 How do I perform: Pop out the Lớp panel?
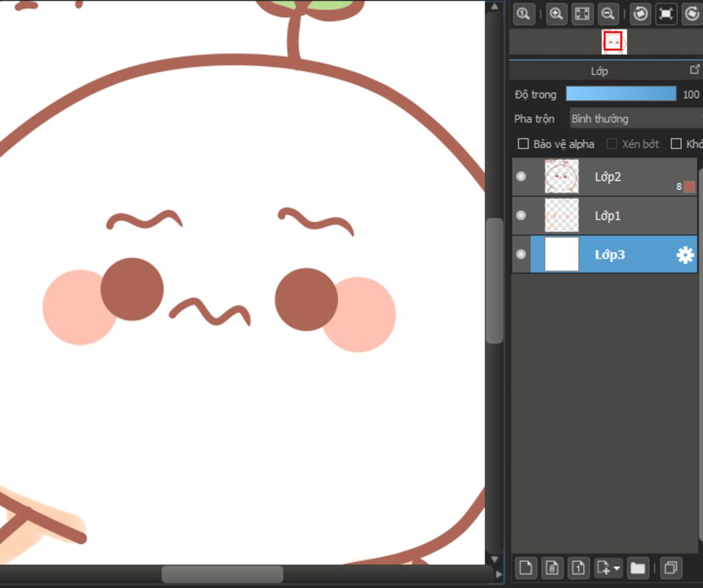click(695, 69)
